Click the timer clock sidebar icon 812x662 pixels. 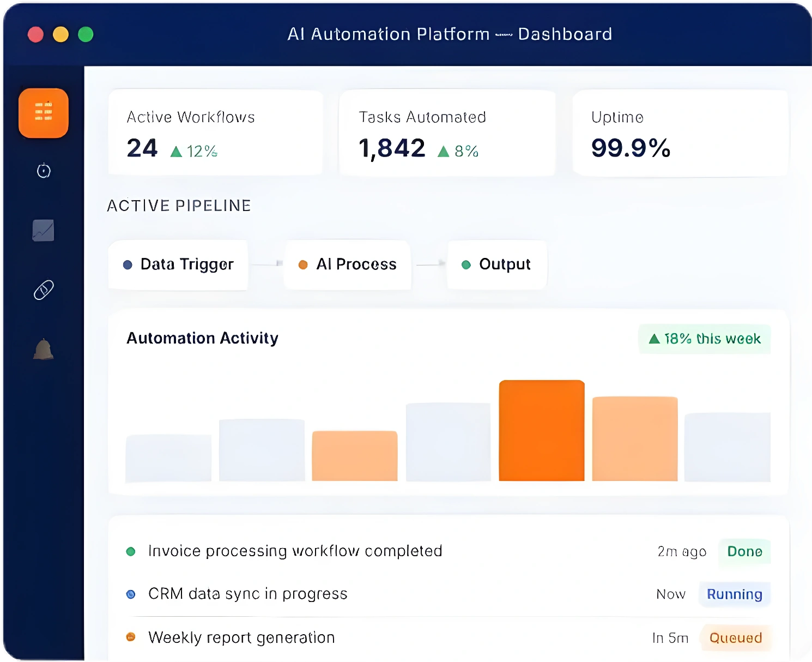44,171
